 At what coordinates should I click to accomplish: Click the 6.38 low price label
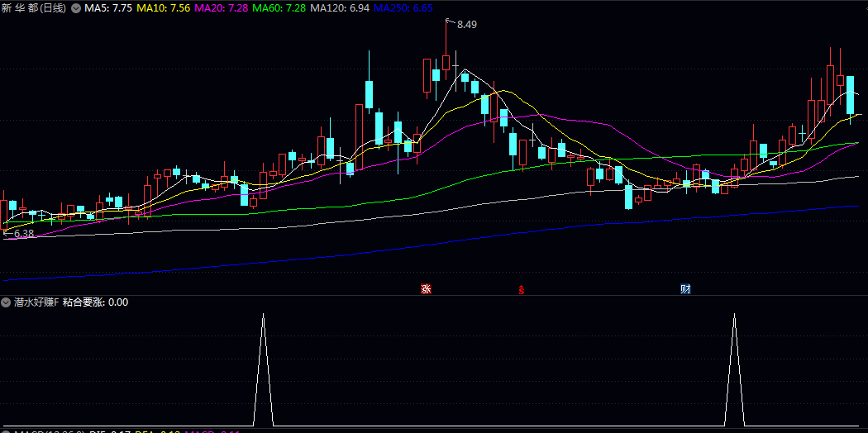click(24, 235)
